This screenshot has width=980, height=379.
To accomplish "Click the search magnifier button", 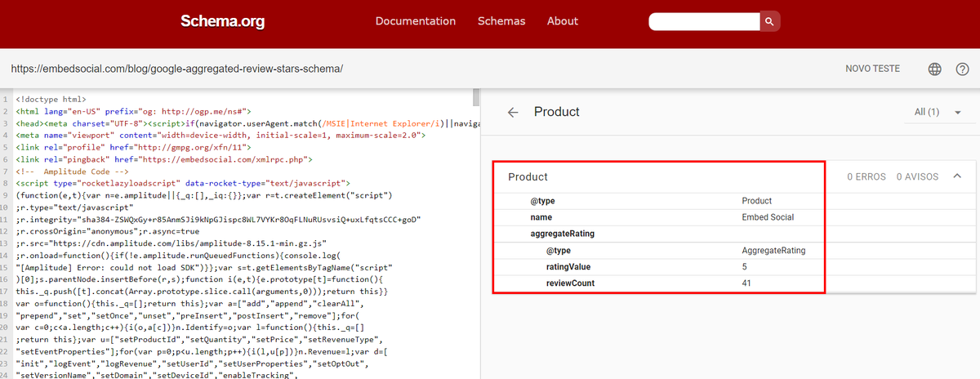I will [x=770, y=21].
